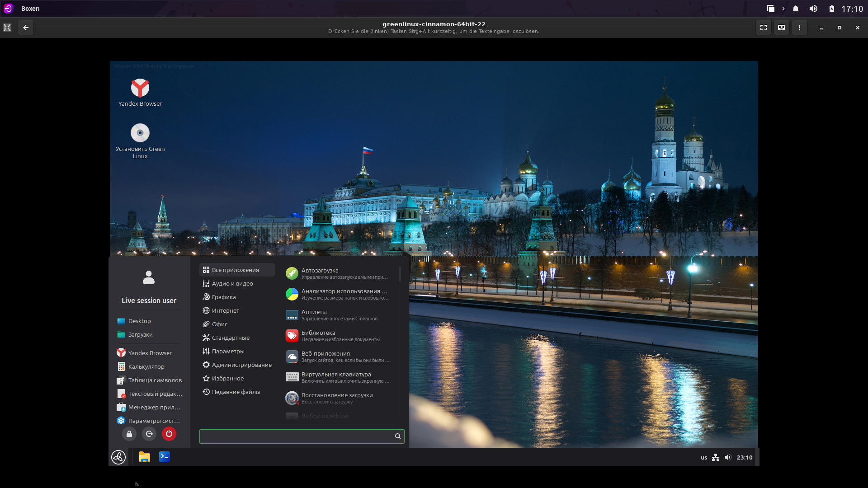Screen dimensions: 868x488
Task: Open the network icon in panel tray
Action: (x=716, y=457)
